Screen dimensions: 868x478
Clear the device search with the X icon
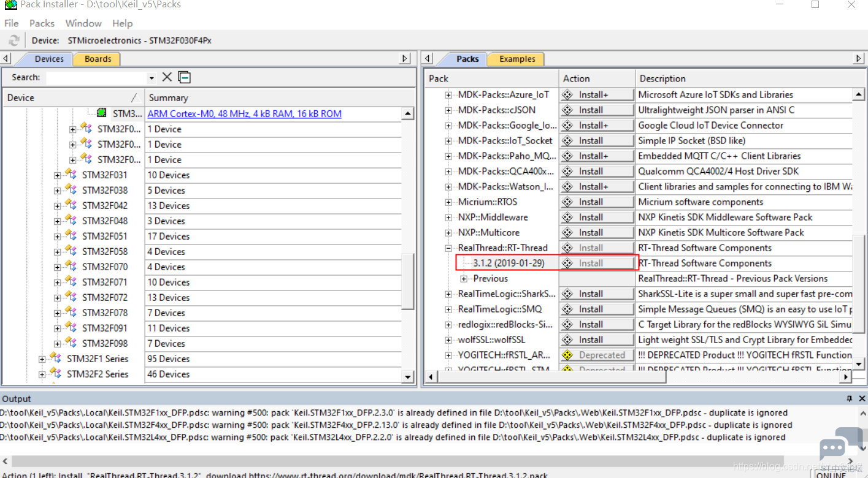pos(167,77)
